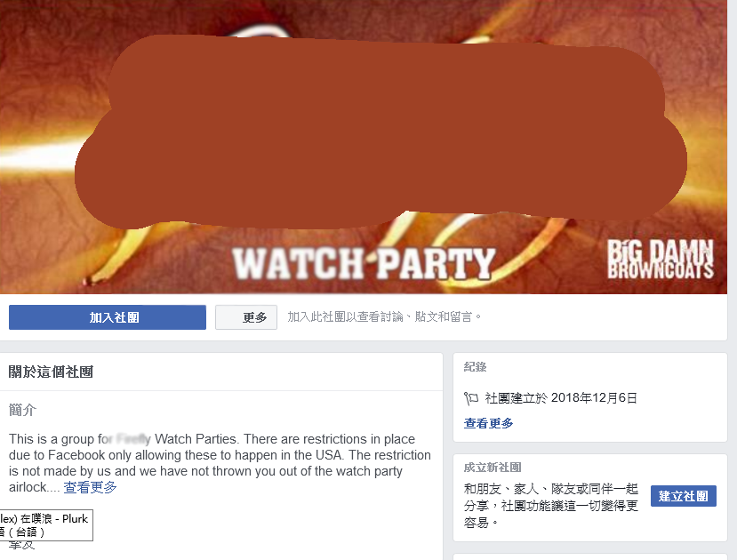Click the Plurk tooltip popup
The image size is (737, 560).
(46, 525)
